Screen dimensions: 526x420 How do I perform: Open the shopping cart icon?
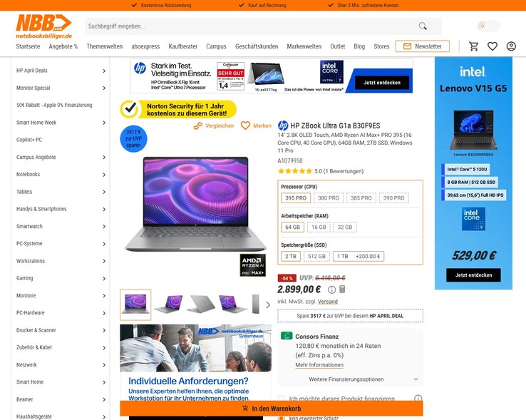474,46
